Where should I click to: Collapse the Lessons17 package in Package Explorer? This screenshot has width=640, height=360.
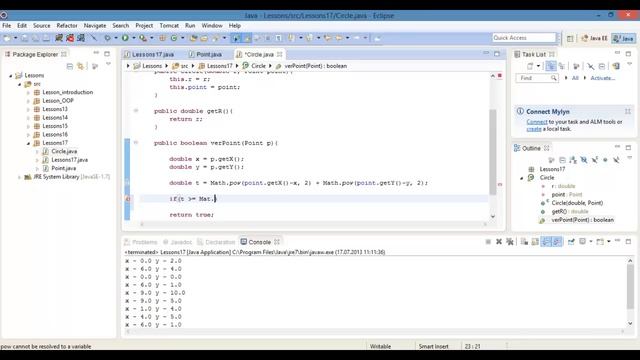[x=29, y=143]
